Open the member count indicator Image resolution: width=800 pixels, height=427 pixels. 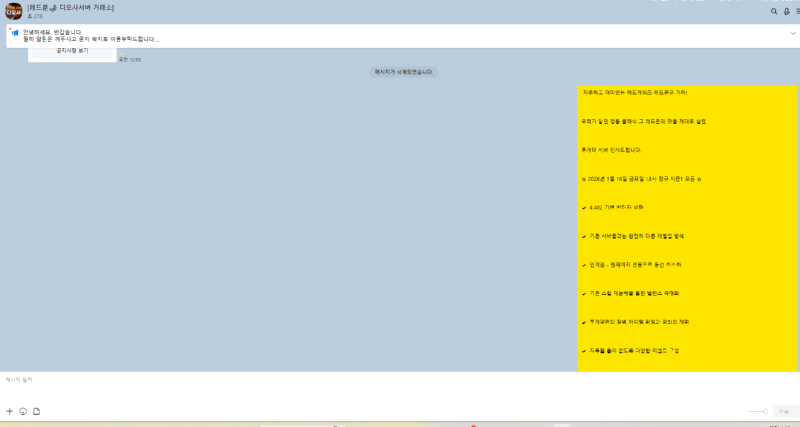[x=35, y=16]
